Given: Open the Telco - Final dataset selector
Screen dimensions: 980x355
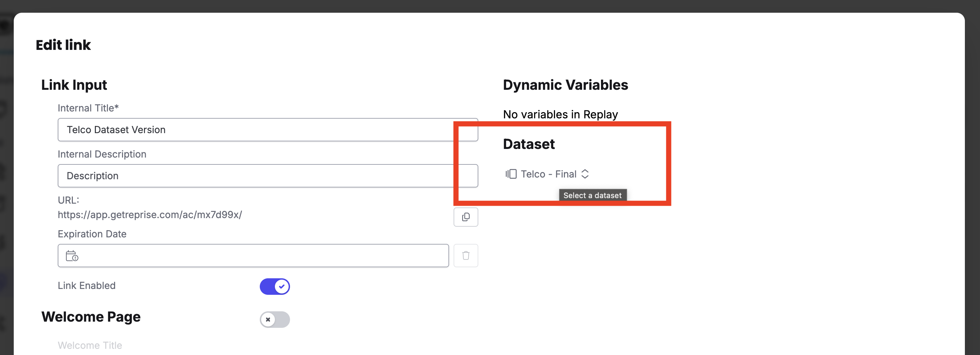Looking at the screenshot, I should pos(548,174).
